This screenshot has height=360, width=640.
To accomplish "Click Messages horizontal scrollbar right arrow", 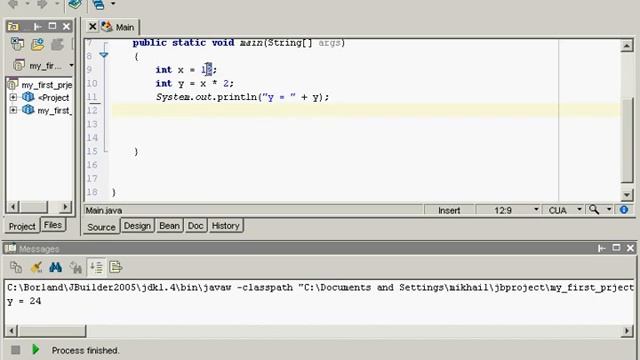I will tap(627, 331).
